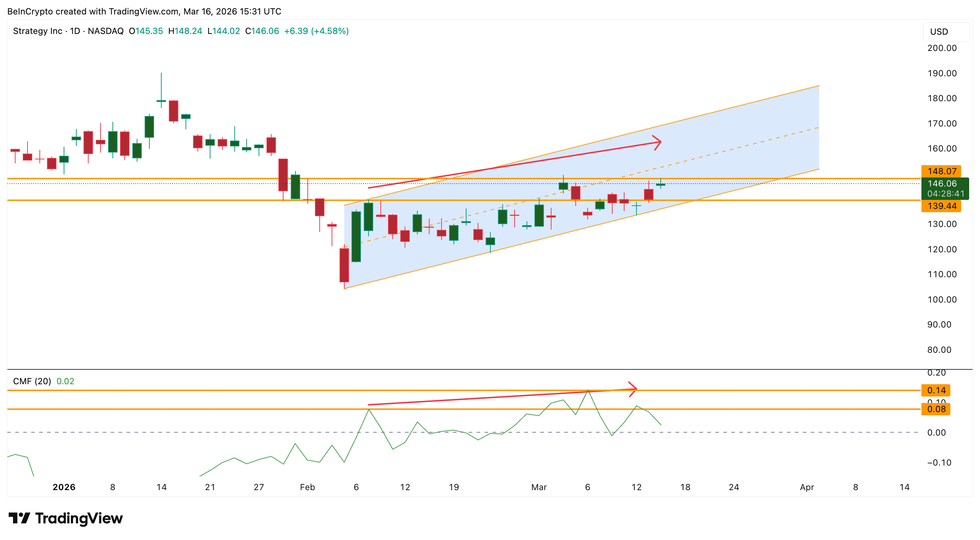The width and height of the screenshot is (980, 540).
Task: Click the CMF (20) indicator title
Action: [x=32, y=381]
